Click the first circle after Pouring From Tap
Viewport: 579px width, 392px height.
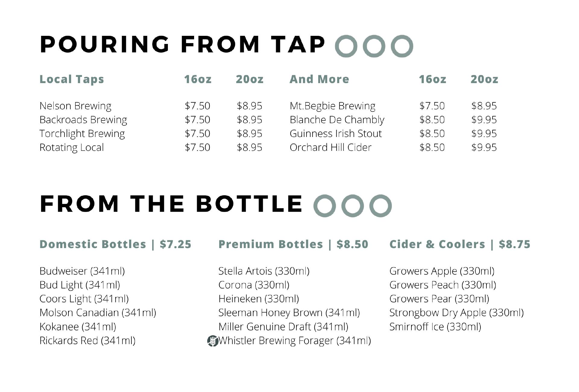(x=346, y=46)
